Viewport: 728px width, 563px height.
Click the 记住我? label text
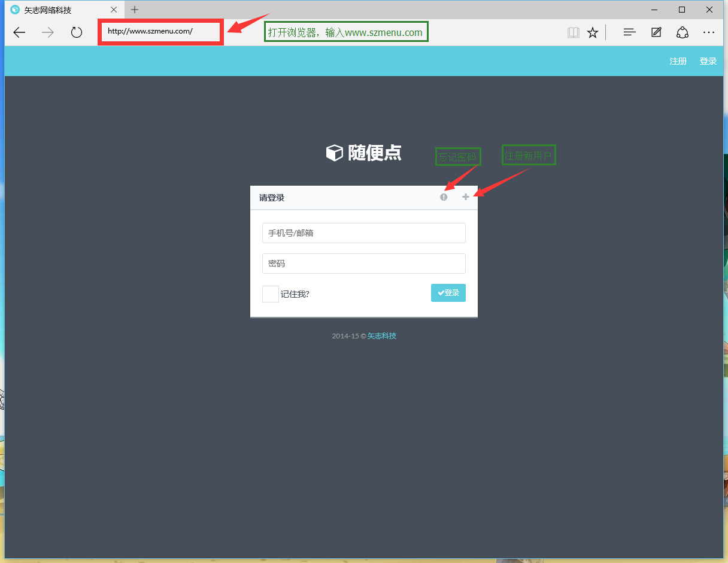(295, 294)
